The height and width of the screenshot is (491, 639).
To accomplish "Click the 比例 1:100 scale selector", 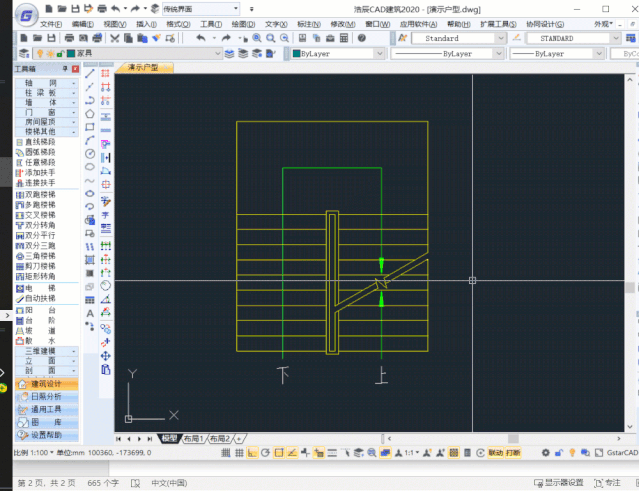I will [34, 453].
